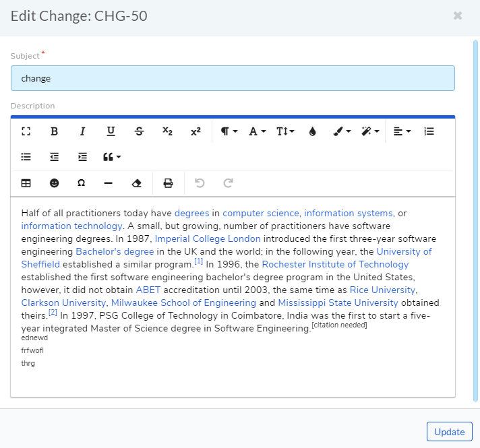Open the quote dropdown
The height and width of the screenshot is (448, 480).
tap(112, 157)
